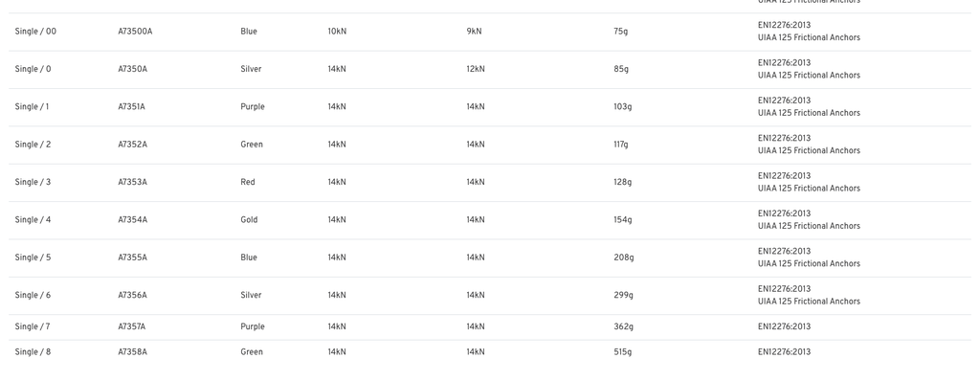980x381 pixels.
Task: Select product code A7358A
Action: 132,352
